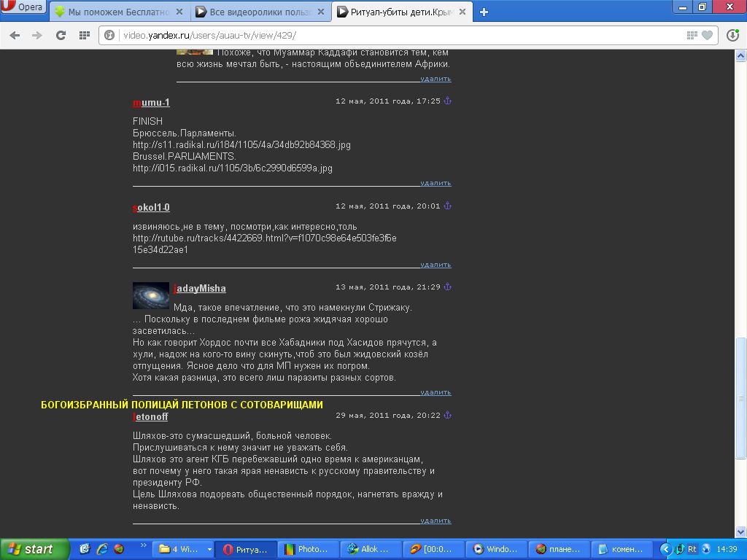Open mumu-1 user profile link
This screenshot has width=747, height=560.
pos(151,102)
